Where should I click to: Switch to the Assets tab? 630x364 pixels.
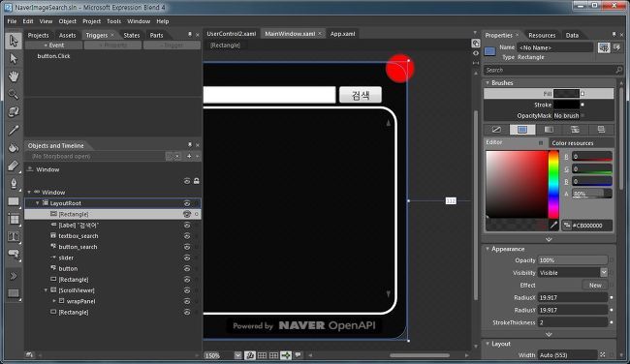(67, 35)
